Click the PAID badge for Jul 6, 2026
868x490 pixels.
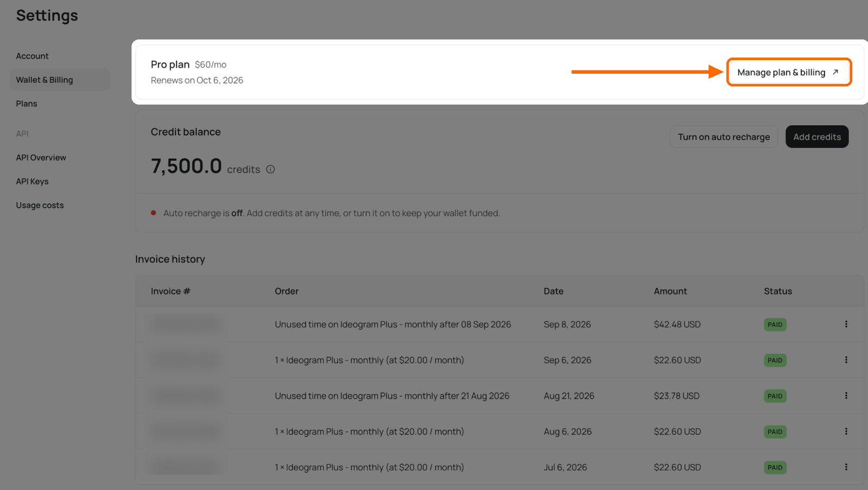click(775, 468)
